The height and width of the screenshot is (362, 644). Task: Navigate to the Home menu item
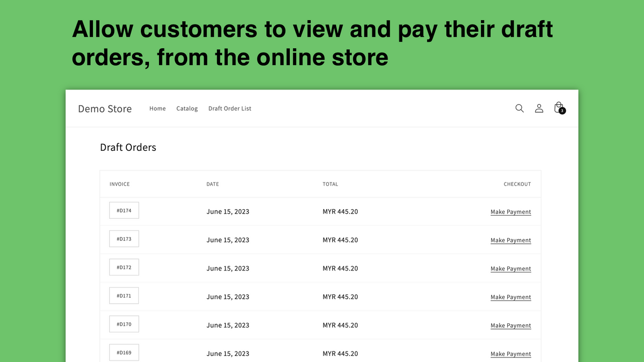tap(157, 108)
